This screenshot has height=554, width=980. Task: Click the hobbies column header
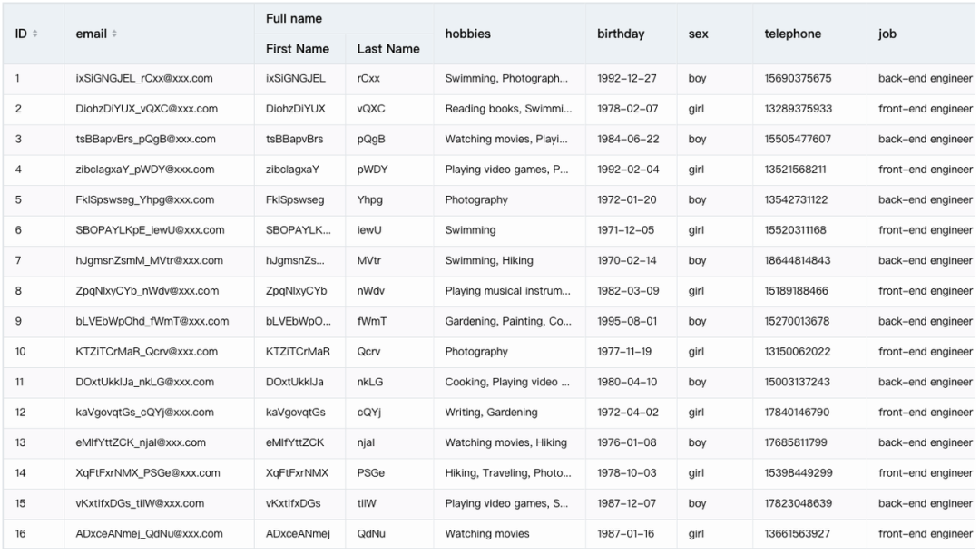click(x=467, y=34)
